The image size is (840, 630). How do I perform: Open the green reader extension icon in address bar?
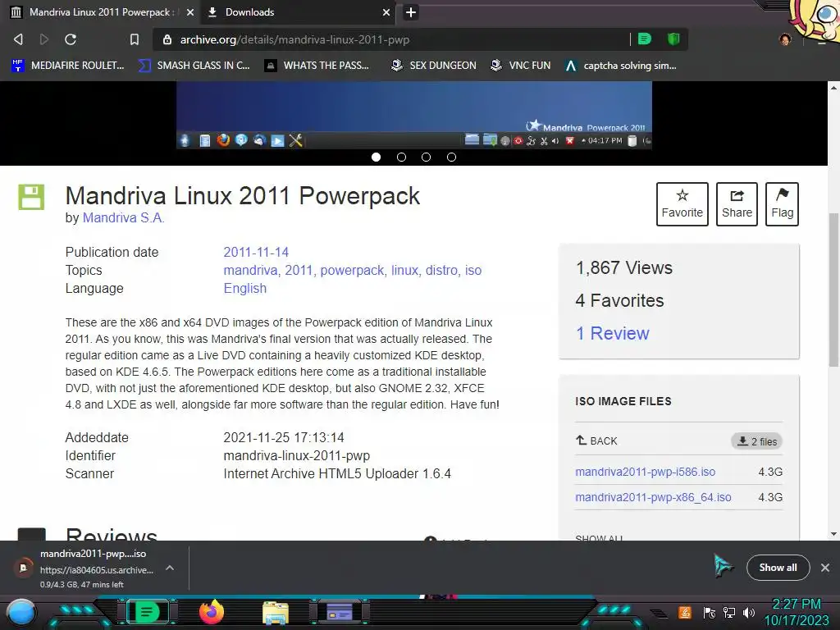pos(645,39)
